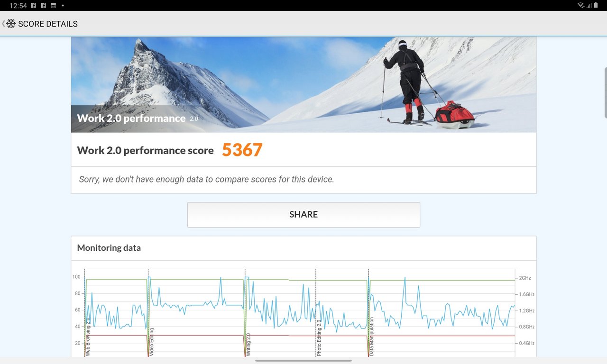Select the Web Browsing 2.0 chart marker
This screenshot has width=607, height=364.
[x=88, y=337]
